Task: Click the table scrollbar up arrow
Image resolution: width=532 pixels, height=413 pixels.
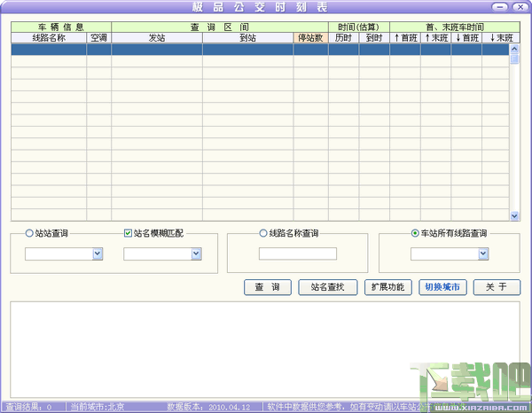Action: [514, 49]
